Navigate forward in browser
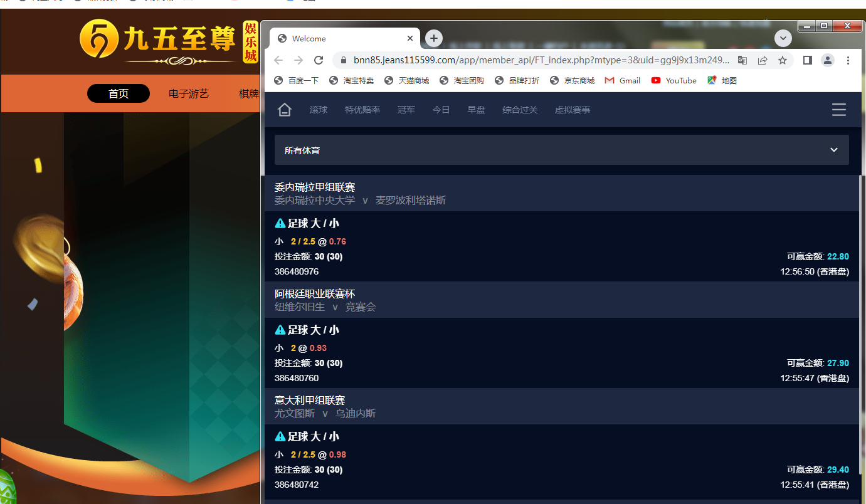Image resolution: width=866 pixels, height=504 pixels. (x=298, y=60)
